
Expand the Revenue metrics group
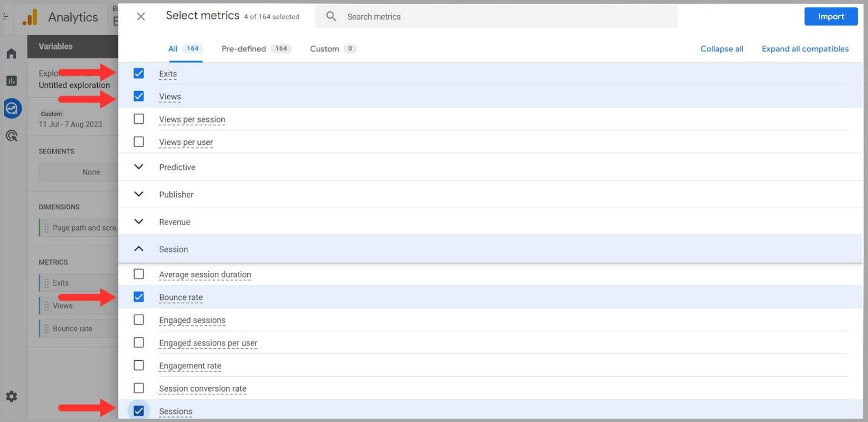[x=139, y=222]
